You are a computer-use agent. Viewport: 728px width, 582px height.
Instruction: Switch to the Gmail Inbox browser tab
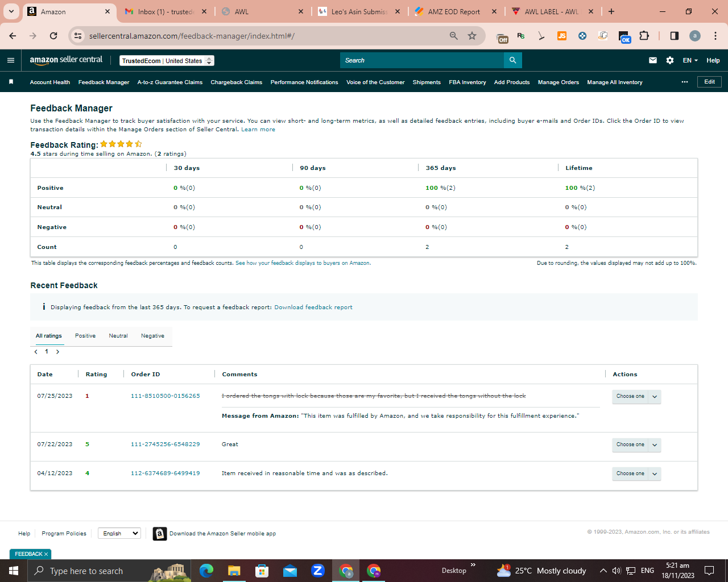tap(166, 11)
